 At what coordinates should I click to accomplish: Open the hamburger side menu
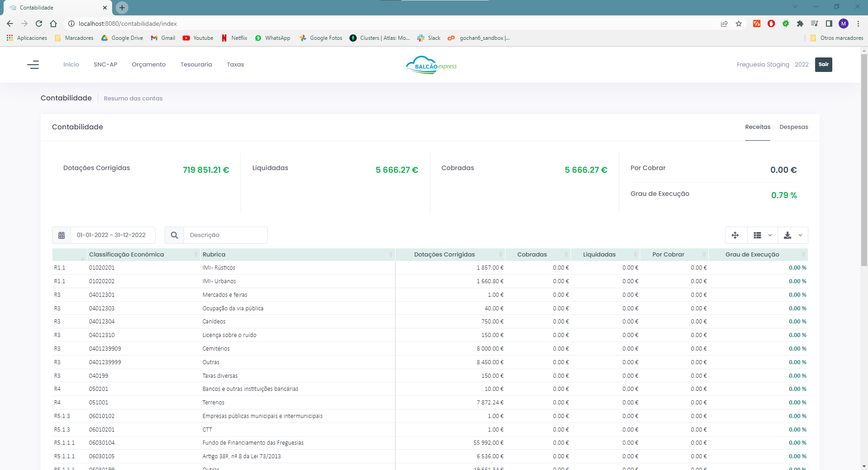(x=33, y=65)
